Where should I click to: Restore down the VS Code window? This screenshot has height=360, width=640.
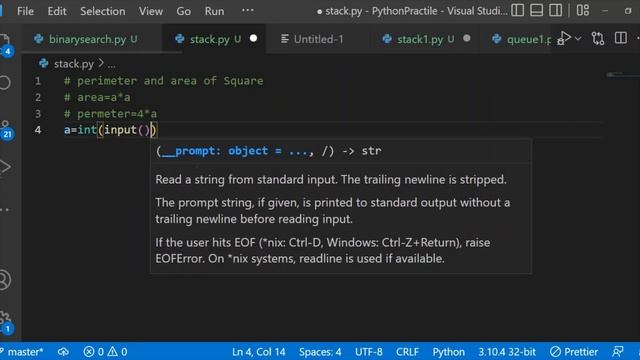628,11
